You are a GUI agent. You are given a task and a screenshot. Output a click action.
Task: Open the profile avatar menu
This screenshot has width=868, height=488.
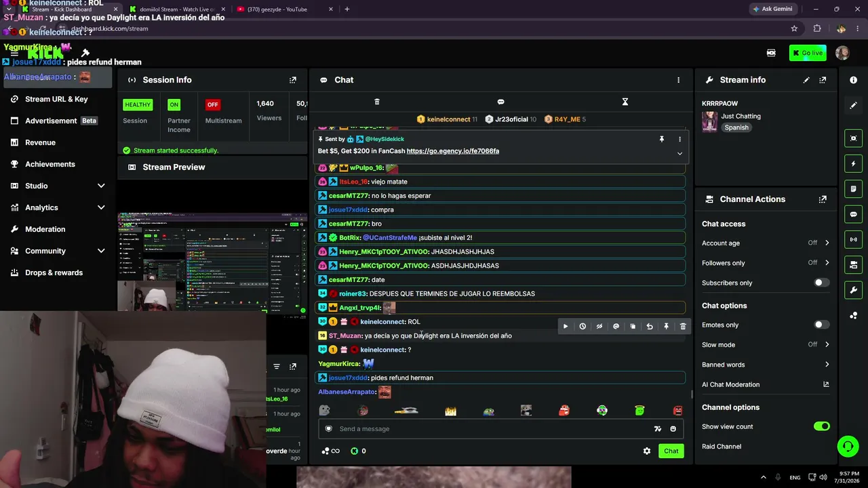pos(842,53)
